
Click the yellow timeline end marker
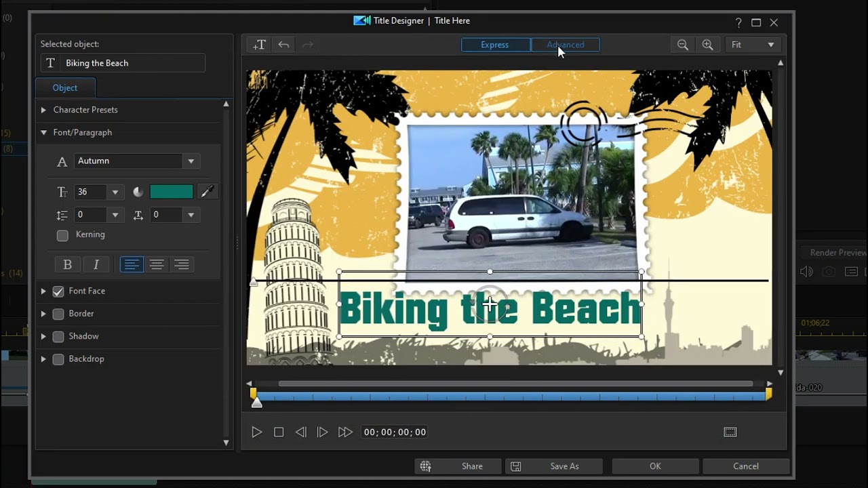pos(768,394)
